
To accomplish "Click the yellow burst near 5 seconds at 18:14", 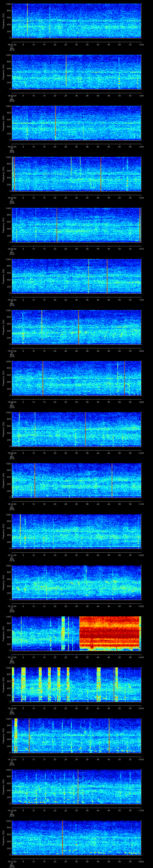I will tap(23, 684).
